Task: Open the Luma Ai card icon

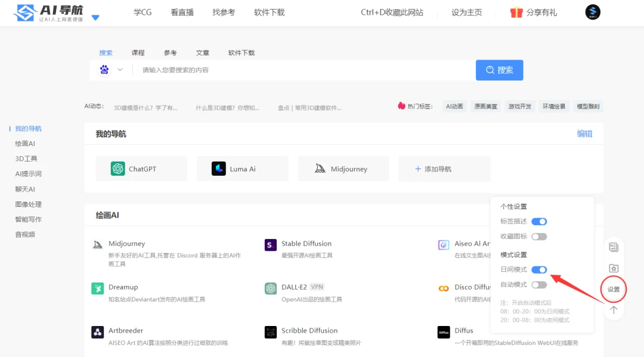Action: [x=218, y=169]
